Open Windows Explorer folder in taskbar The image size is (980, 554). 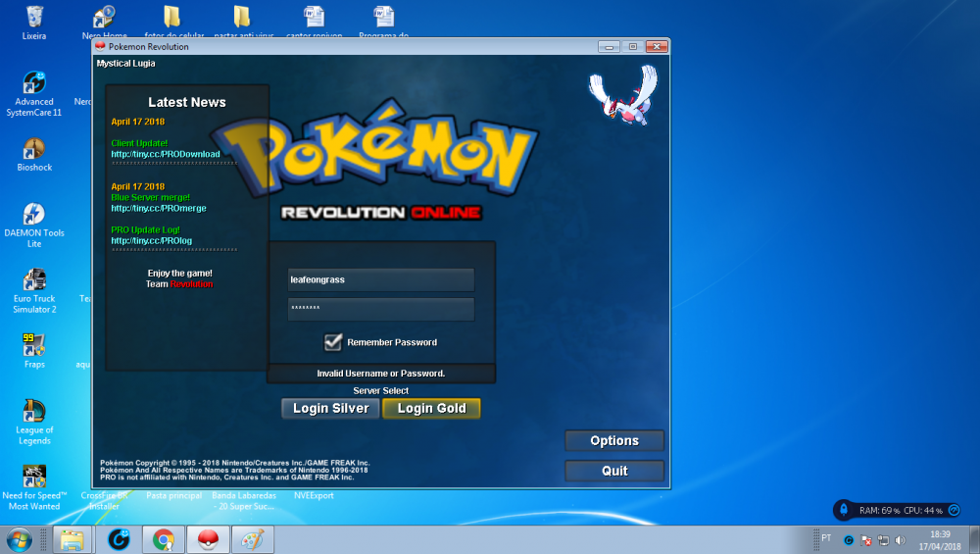[72, 539]
